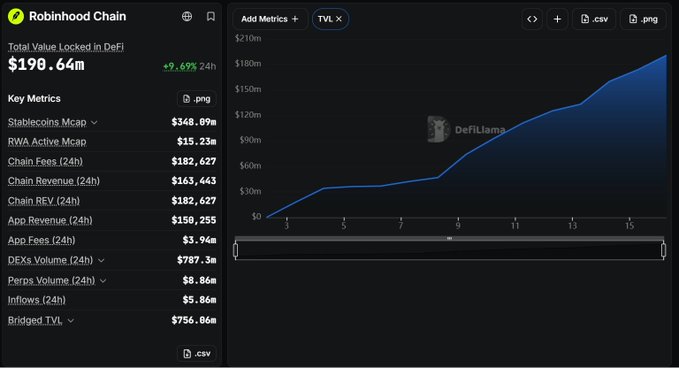This screenshot has width=679, height=368.
Task: Click RWA Active Mcap label
Action: (x=47, y=142)
